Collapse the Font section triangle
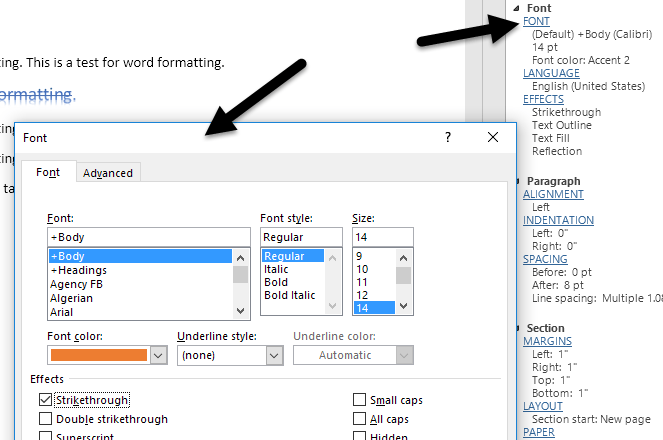The height and width of the screenshot is (440, 663). pos(516,8)
